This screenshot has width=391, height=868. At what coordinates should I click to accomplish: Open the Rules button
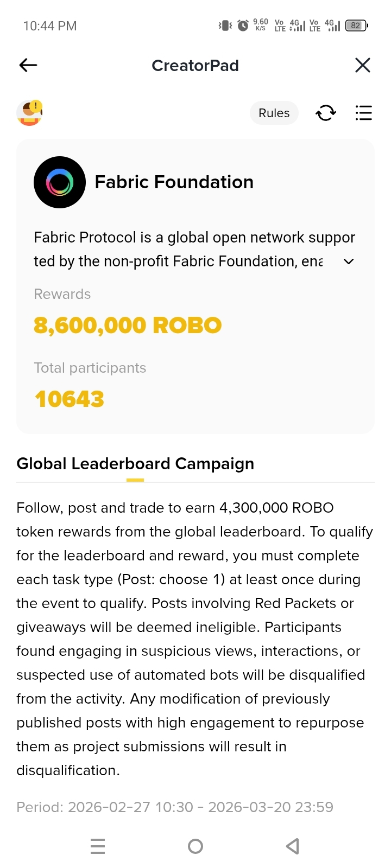[x=274, y=113]
